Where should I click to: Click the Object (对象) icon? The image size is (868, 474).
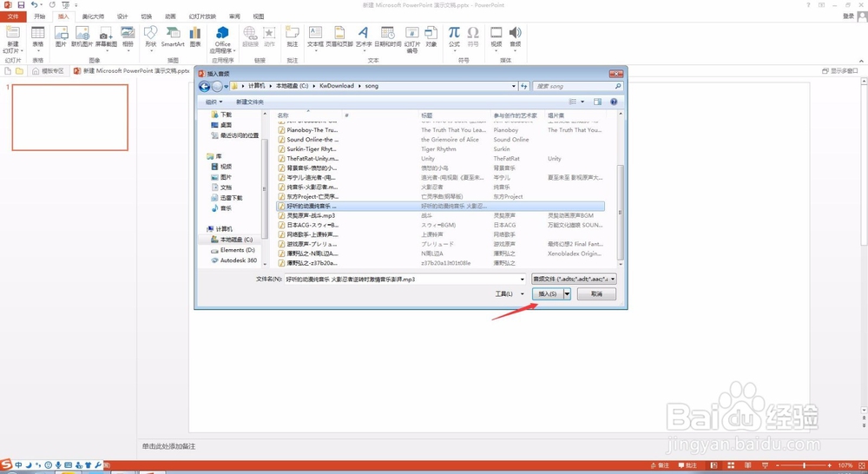click(431, 36)
